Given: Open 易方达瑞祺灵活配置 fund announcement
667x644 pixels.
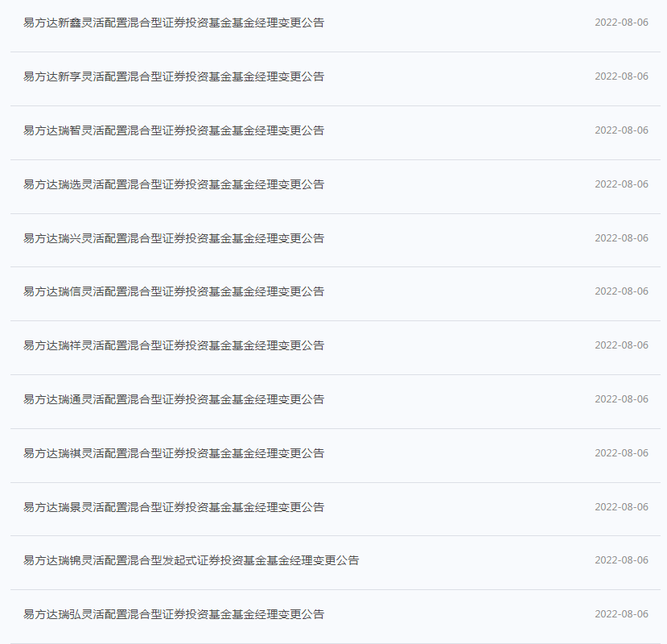Looking at the screenshot, I should [174, 453].
